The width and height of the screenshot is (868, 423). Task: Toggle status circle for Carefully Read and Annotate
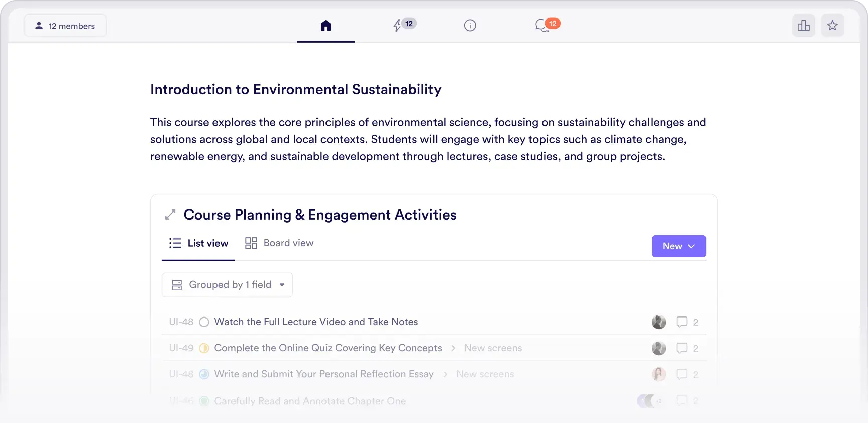204,401
